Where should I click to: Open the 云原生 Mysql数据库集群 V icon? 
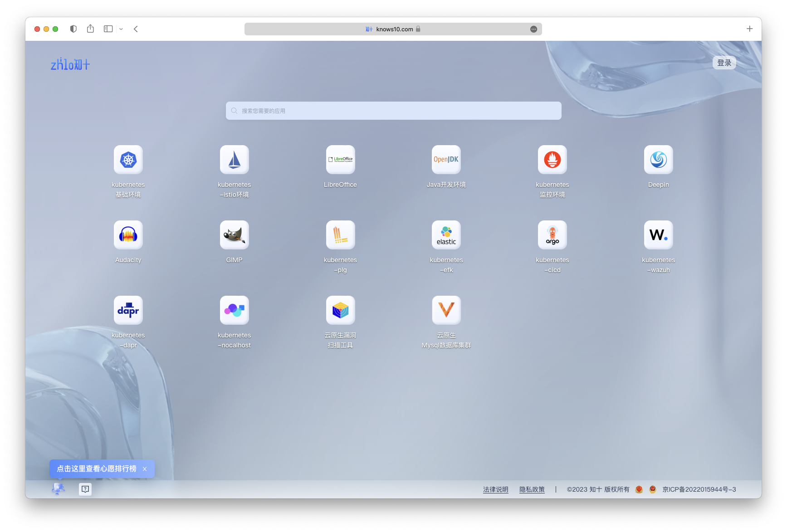point(446,310)
